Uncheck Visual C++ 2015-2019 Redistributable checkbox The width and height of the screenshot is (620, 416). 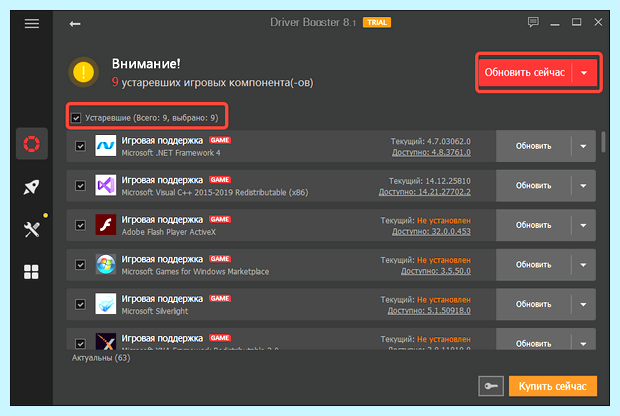tap(80, 185)
